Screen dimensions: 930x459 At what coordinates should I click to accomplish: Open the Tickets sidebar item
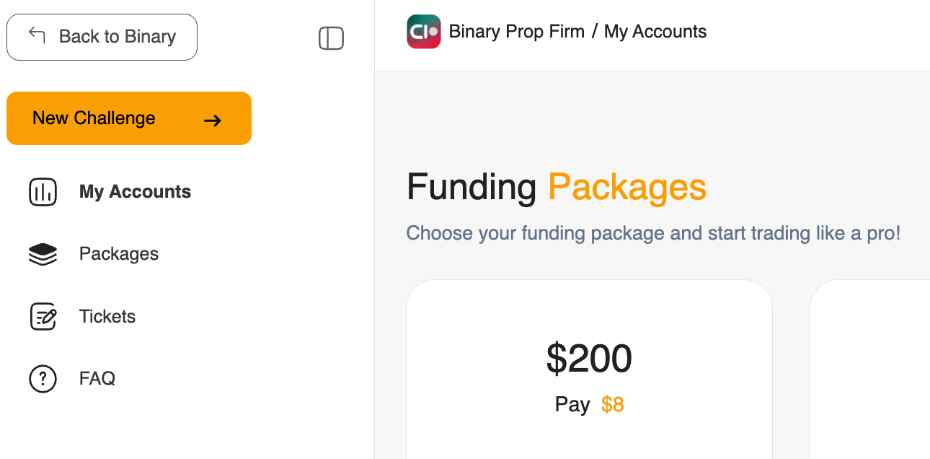coord(107,317)
